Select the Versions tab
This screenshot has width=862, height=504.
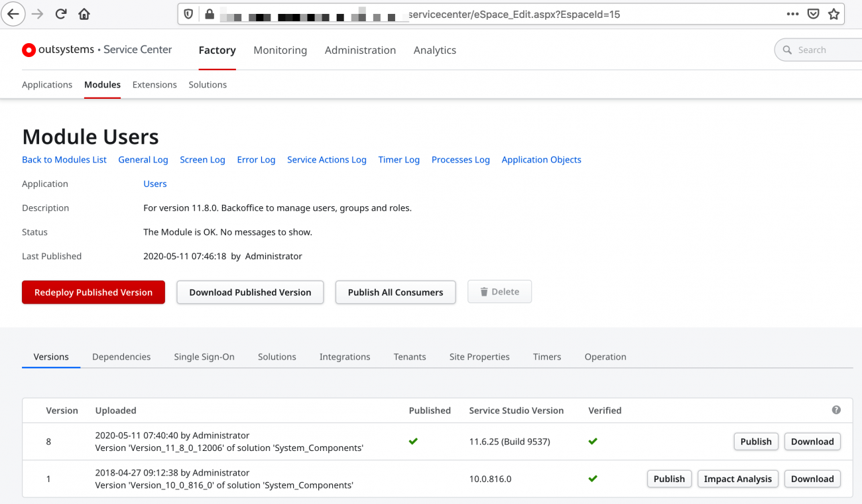click(x=51, y=357)
